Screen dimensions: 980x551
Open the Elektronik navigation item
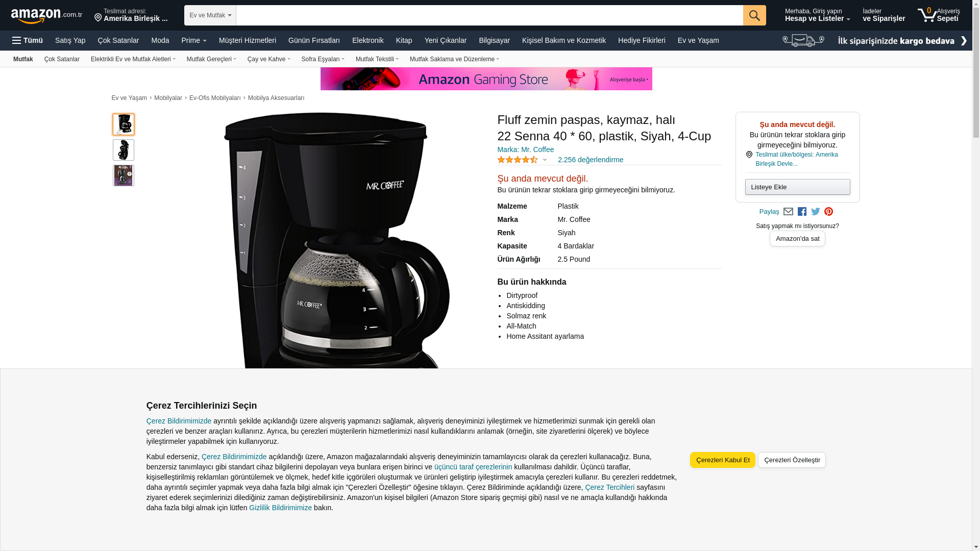[x=367, y=40]
